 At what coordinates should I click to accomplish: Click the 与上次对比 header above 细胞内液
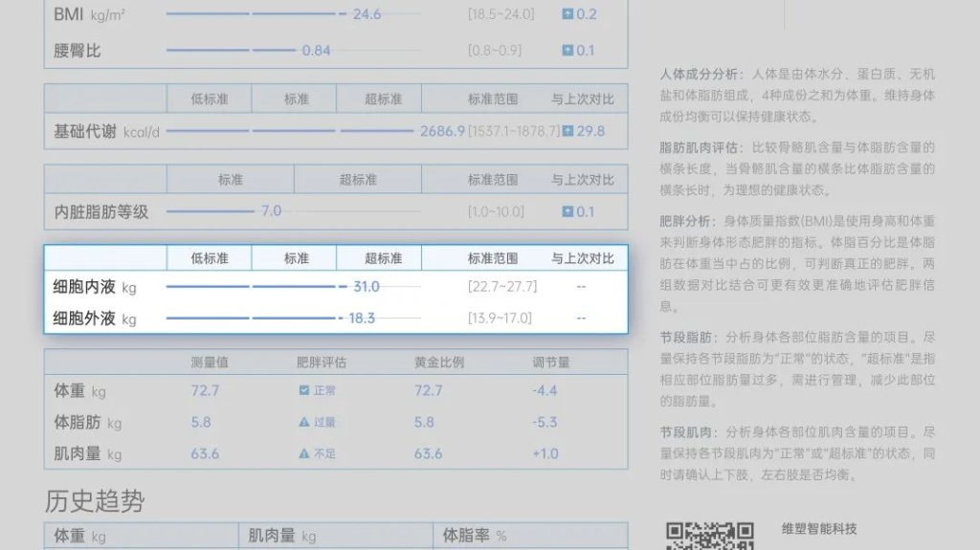click(582, 258)
